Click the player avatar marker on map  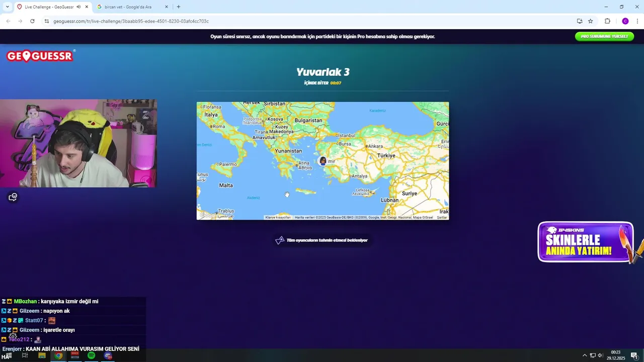[323, 161]
